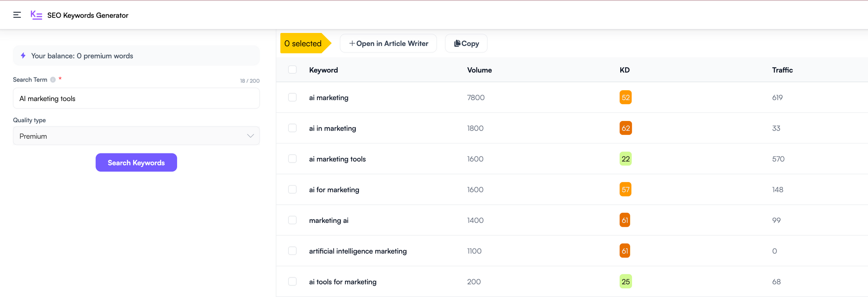
Task: Click the plus icon in Open in Article Writer
Action: [352, 43]
